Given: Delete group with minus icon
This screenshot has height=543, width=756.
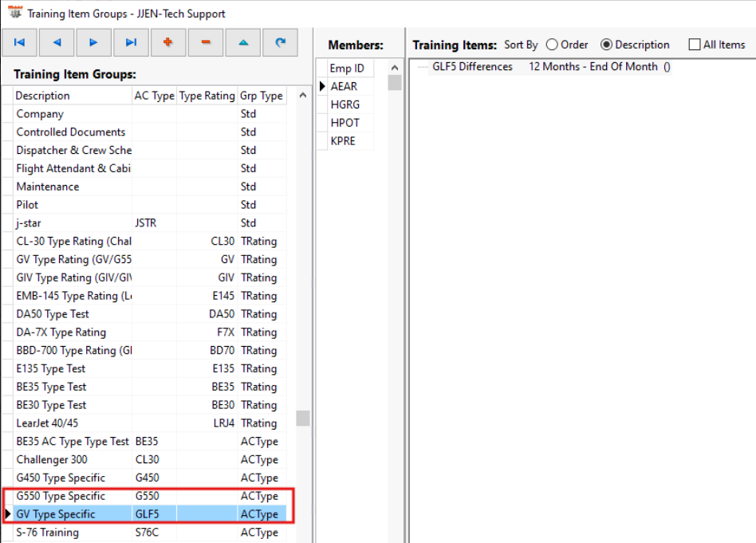Looking at the screenshot, I should (206, 42).
